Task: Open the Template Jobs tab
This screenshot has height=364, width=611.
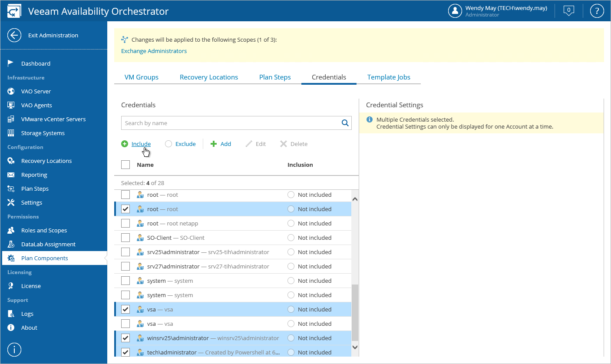Action: (389, 77)
